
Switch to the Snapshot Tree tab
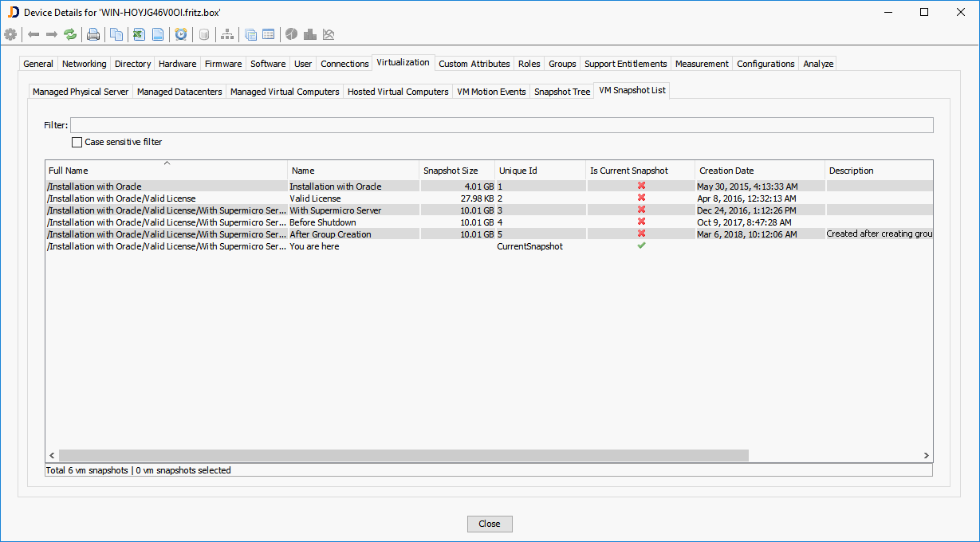point(561,91)
